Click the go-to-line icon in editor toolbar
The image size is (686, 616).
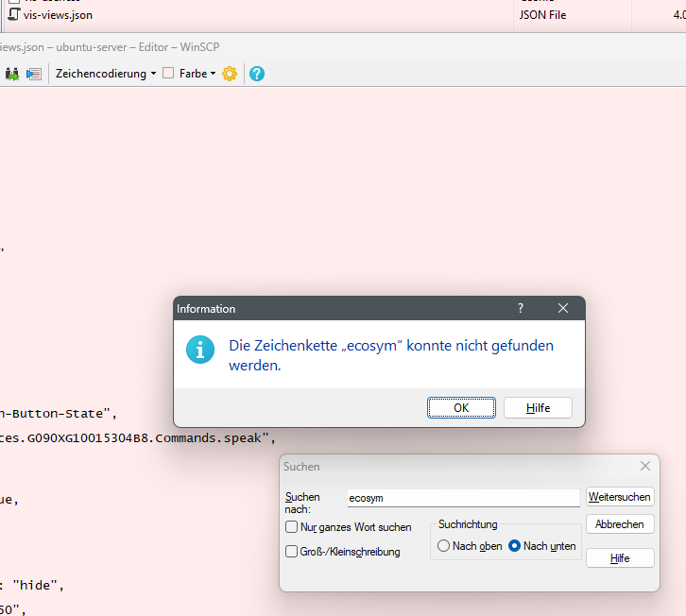click(x=34, y=74)
